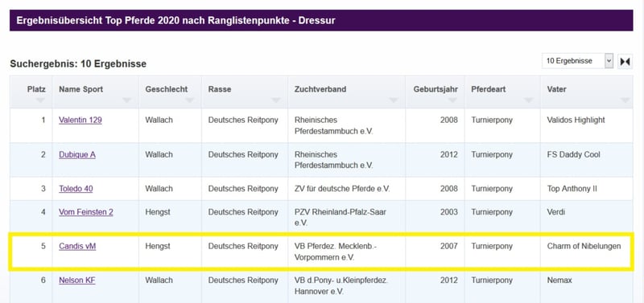This screenshot has width=644, height=303.
Task: Open the Dubique A horse link
Action: point(77,154)
